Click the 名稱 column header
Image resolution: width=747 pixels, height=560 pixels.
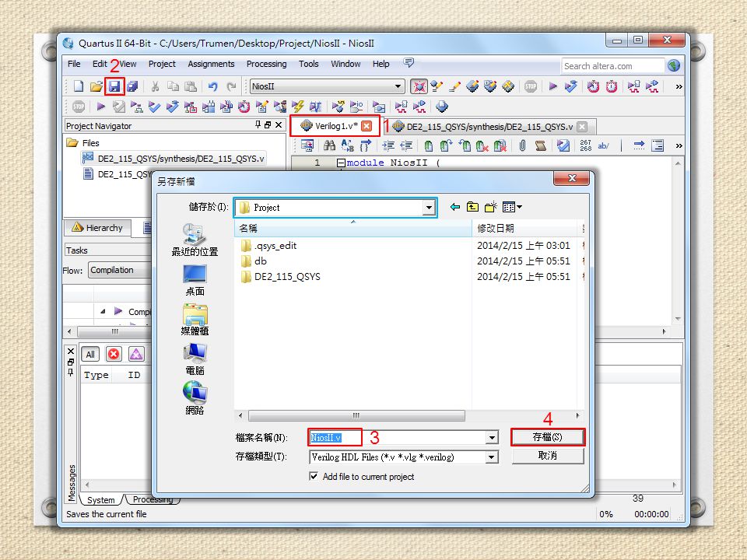tap(353, 228)
